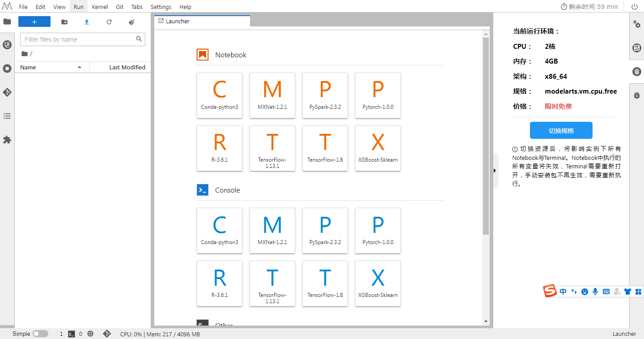Click the stacked layers icon in right sidebar
The width and height of the screenshot is (644, 339).
[637, 72]
